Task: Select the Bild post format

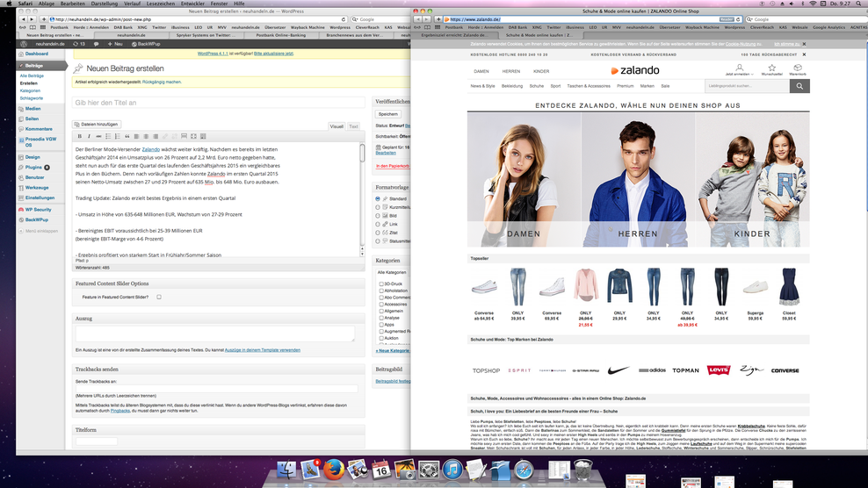Action: coord(378,216)
